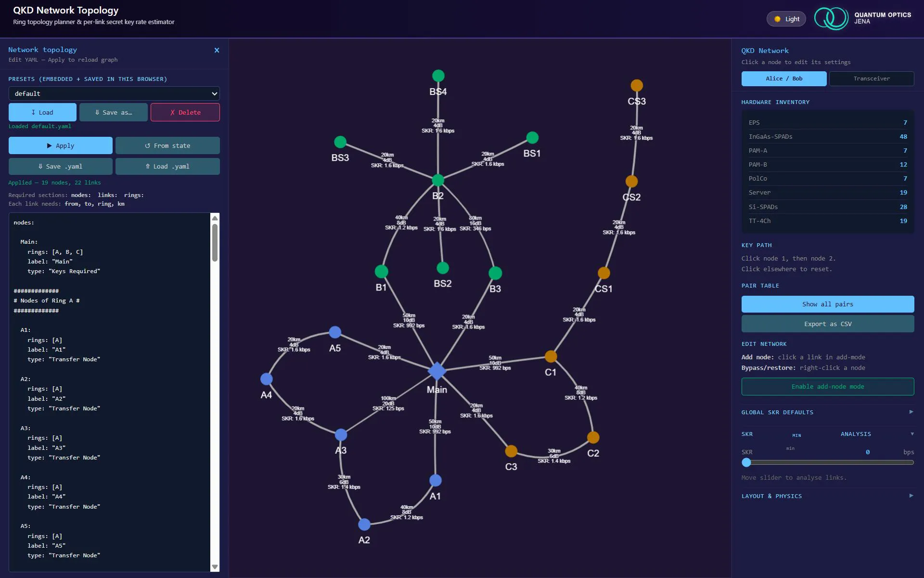Click the A1 blue node
924x578 pixels.
pyautogui.click(x=436, y=480)
